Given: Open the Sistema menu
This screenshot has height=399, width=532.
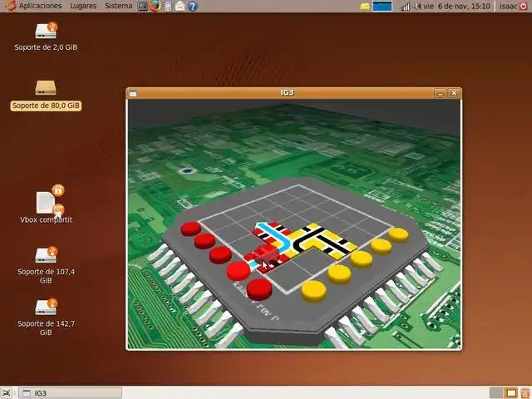Looking at the screenshot, I should [118, 6].
